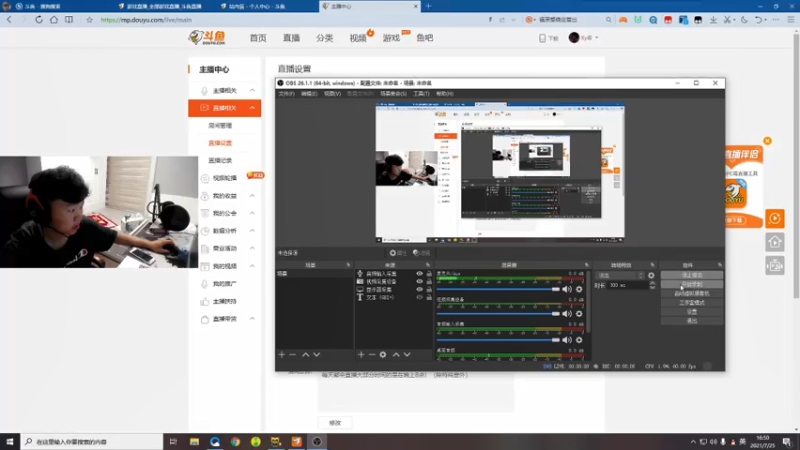This screenshot has height=450, width=800.
Task: Click browser home icon
Action: (54, 20)
